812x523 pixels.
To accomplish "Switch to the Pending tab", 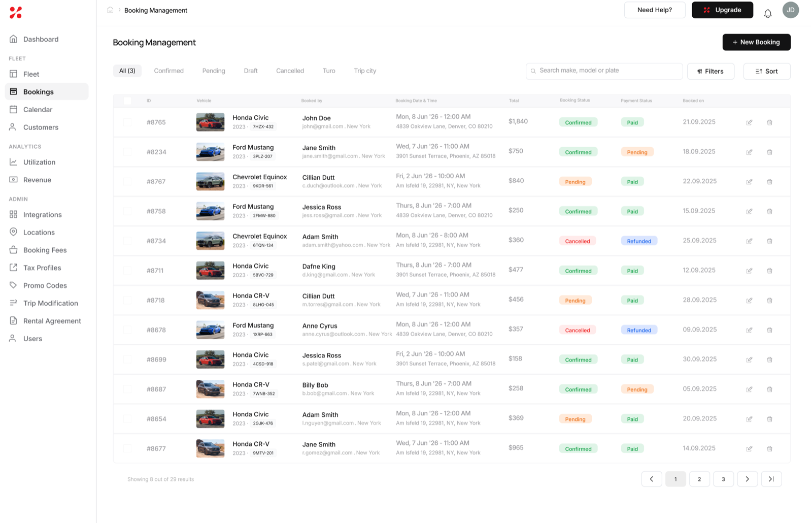I will 214,71.
